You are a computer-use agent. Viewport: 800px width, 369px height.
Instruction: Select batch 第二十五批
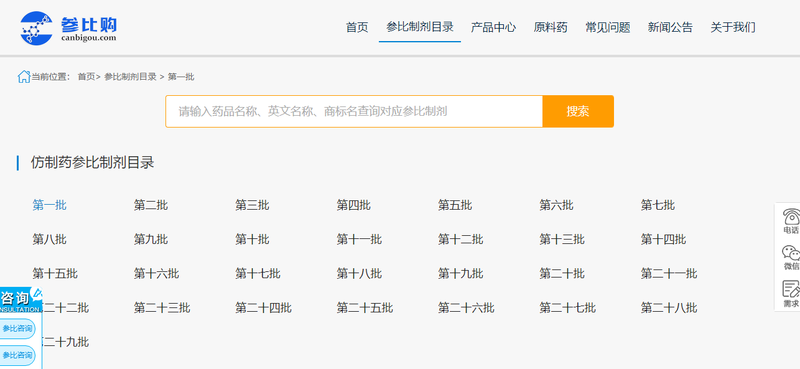(365, 308)
